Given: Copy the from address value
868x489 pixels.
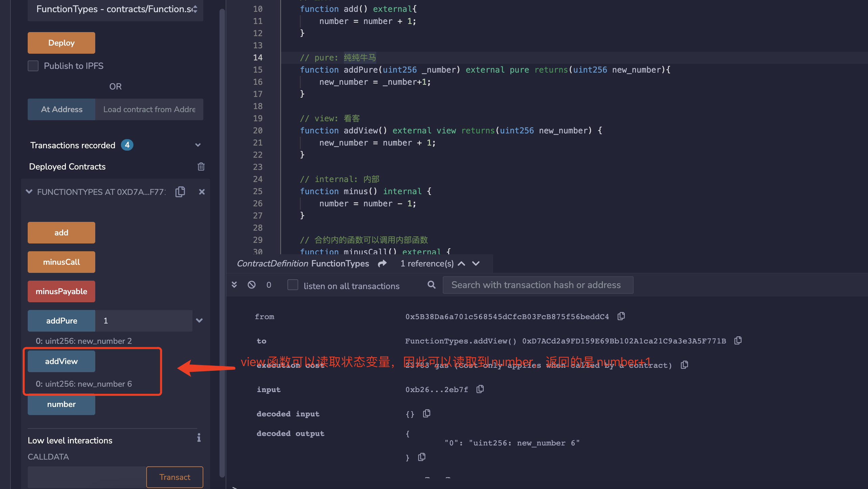Looking at the screenshot, I should coord(621,316).
